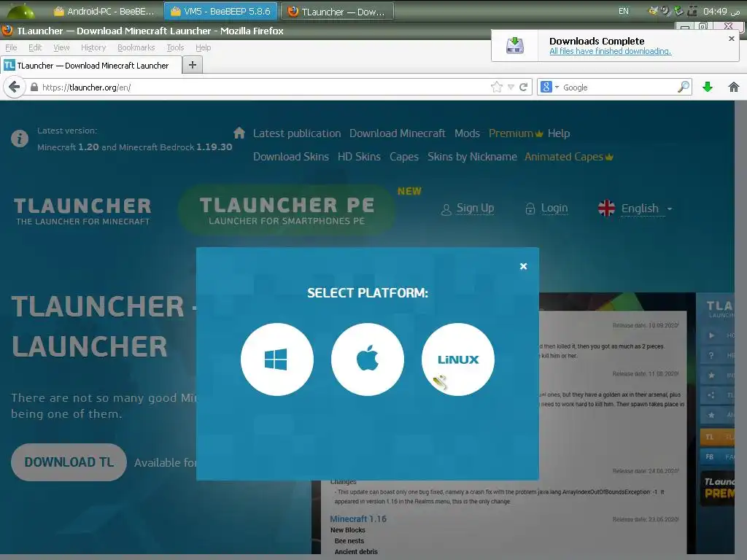This screenshot has width=747, height=560.
Task: Open the Edit menu
Action: [35, 47]
